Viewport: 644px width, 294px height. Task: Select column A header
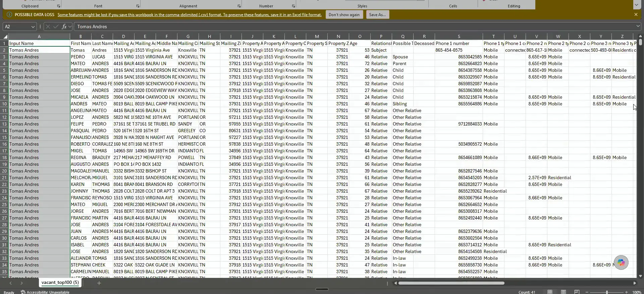coord(39,36)
